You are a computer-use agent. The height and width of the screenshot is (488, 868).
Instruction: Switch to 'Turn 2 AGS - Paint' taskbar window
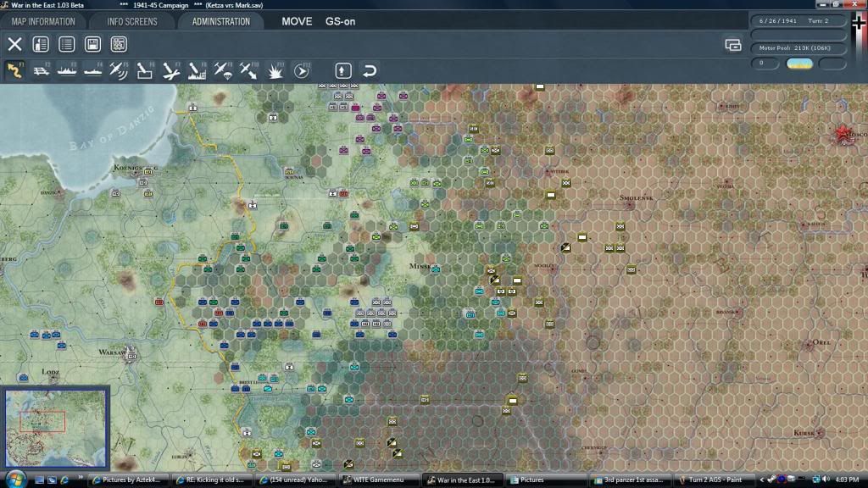click(x=713, y=480)
